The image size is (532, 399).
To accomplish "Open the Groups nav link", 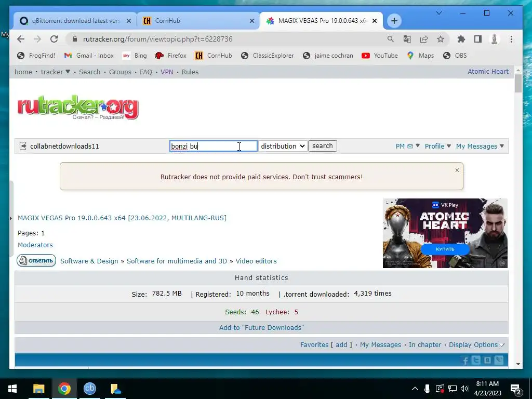I will 120,72.
